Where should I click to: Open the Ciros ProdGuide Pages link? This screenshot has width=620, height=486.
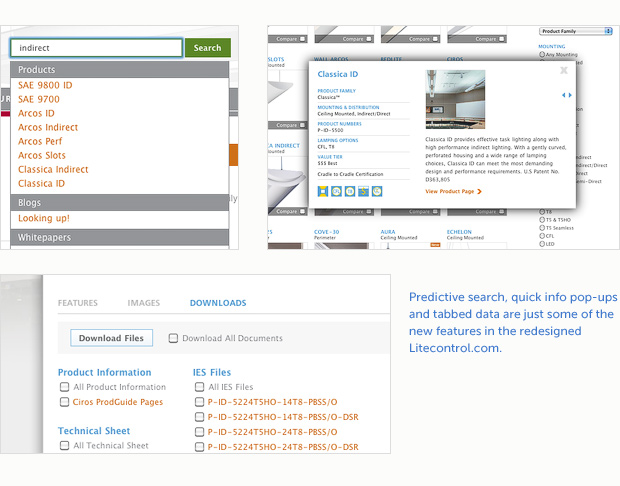click(118, 402)
